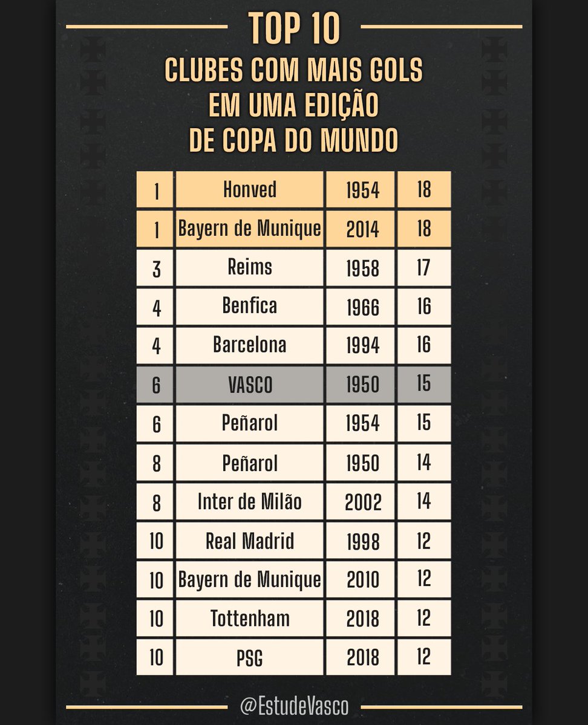Viewport: 588px width, 725px height.
Task: Select the PSG club name cell
Action: tap(249, 657)
